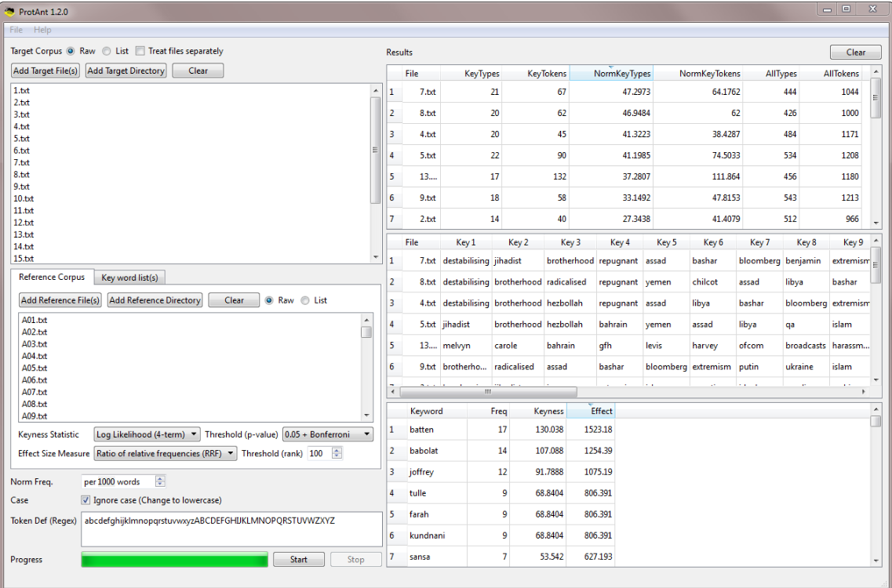Open the p-value Threshold dropdown

(x=327, y=434)
